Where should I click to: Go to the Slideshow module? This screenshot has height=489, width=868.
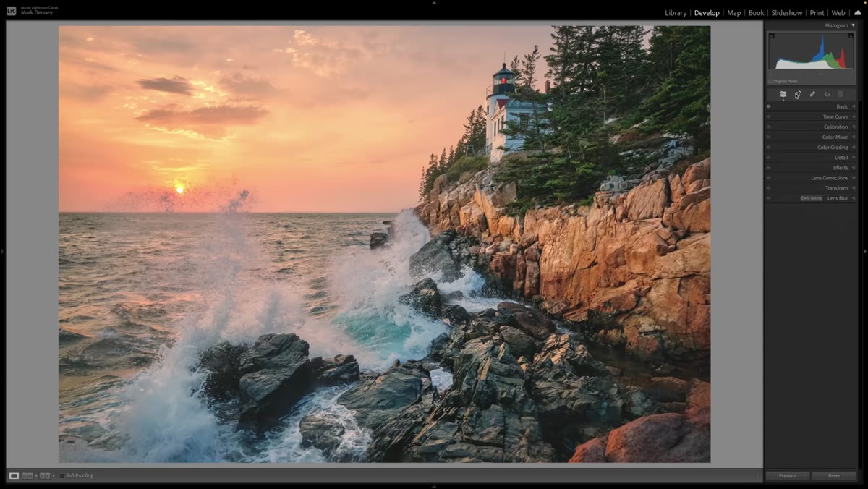tap(787, 13)
